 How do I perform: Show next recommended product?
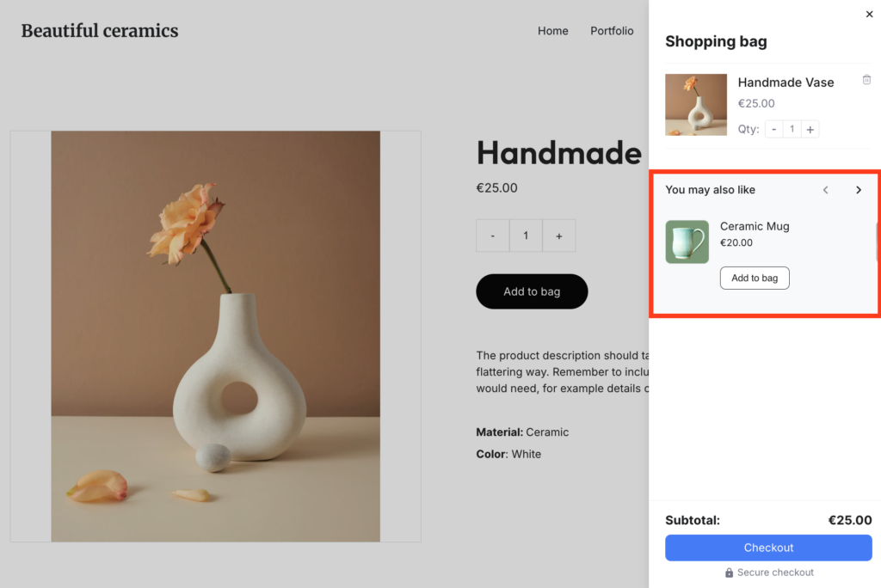tap(858, 190)
